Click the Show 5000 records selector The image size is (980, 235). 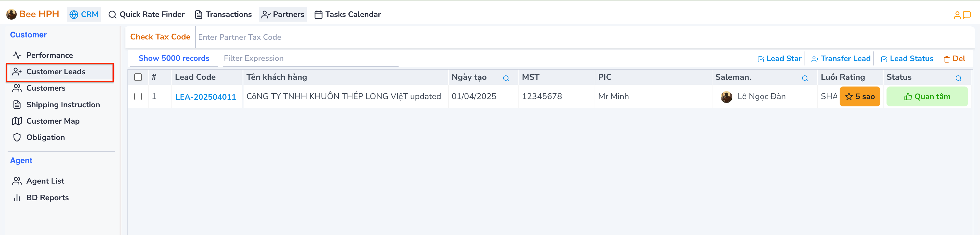174,58
